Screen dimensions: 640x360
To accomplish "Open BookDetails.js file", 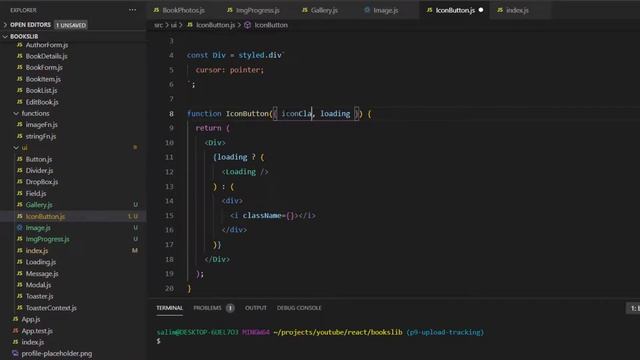I will [46, 56].
